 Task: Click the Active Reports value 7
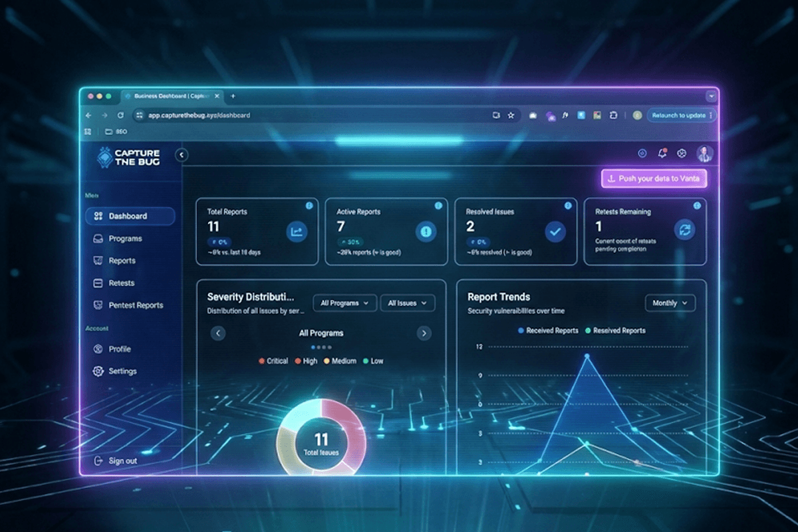coord(341,227)
